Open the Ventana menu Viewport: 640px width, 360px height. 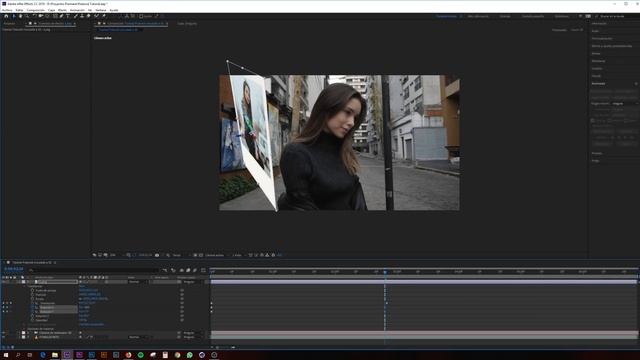click(101, 10)
